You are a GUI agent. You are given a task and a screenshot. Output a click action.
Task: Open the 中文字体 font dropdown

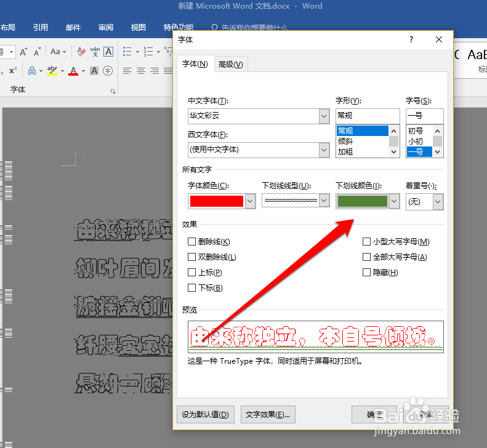coord(324,116)
